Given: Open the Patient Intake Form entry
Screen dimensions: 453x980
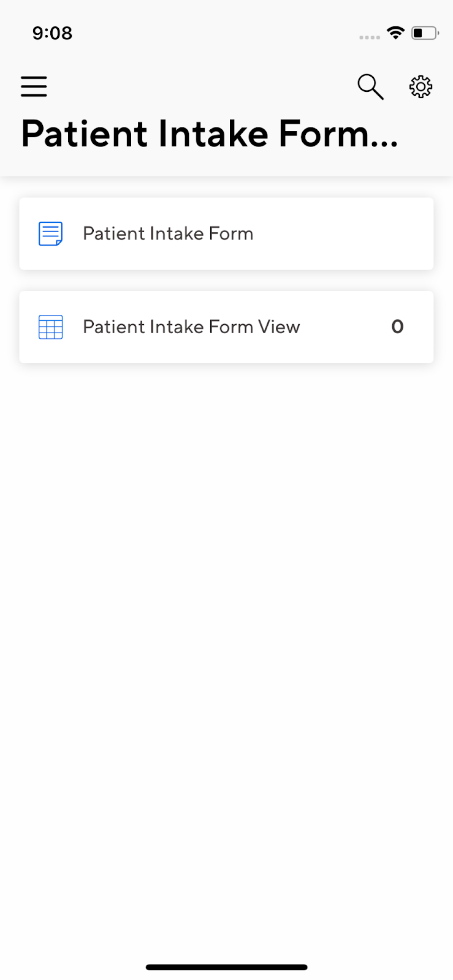Looking at the screenshot, I should [226, 233].
